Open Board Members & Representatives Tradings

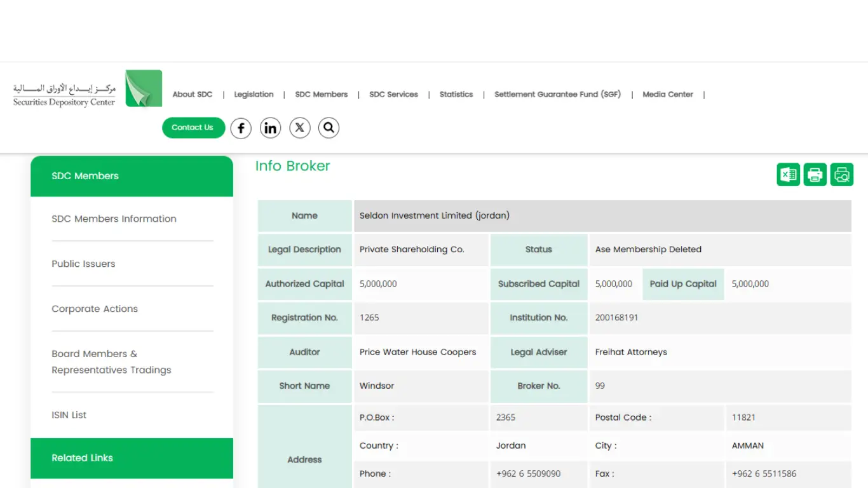(x=111, y=362)
